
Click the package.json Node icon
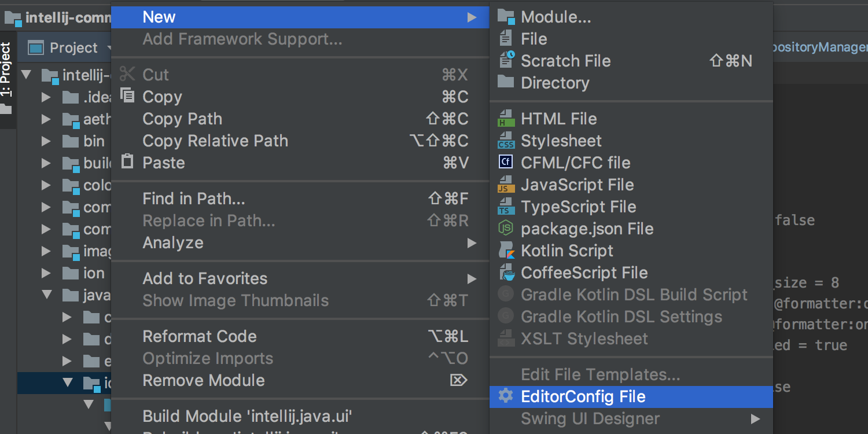(506, 229)
